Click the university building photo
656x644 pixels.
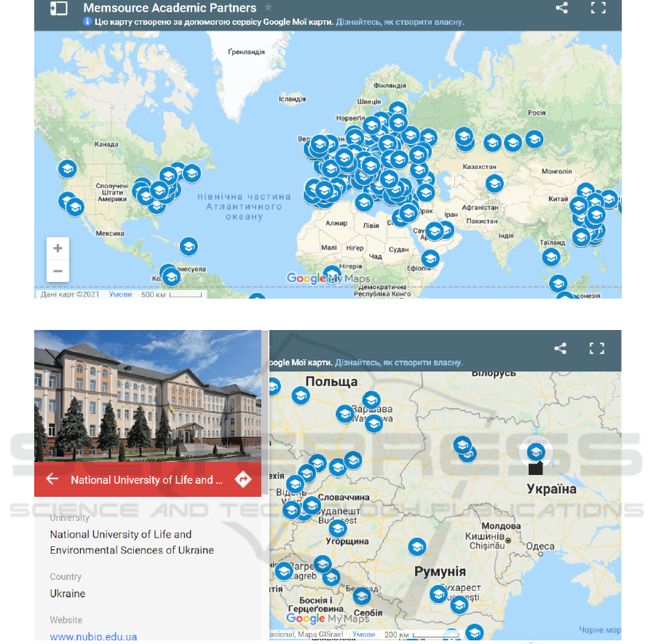point(147,396)
